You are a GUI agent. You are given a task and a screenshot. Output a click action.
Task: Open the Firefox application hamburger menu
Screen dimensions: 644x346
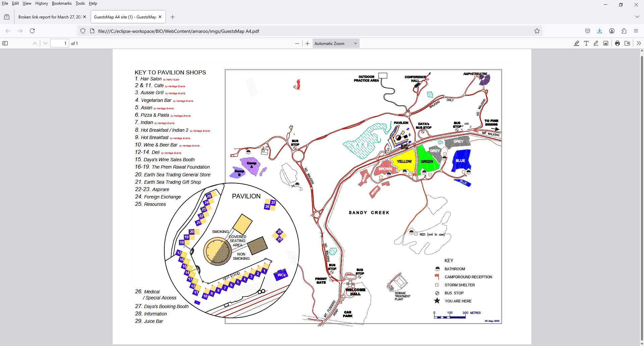[636, 31]
